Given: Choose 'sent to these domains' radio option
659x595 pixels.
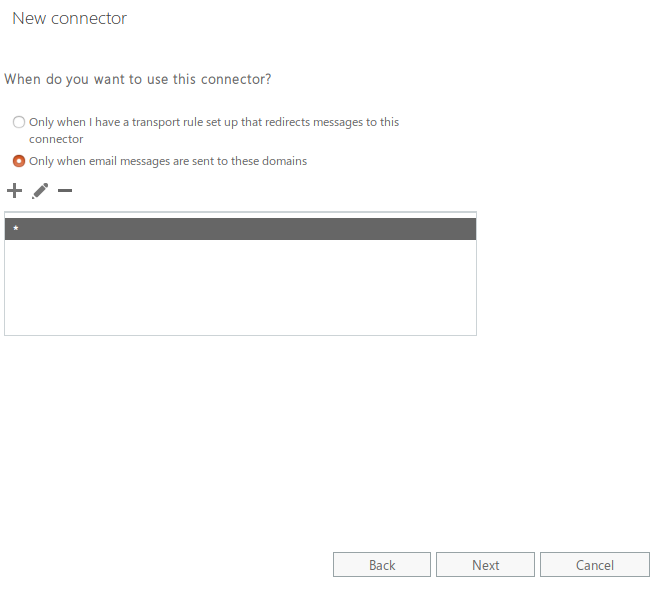Looking at the screenshot, I should tap(19, 161).
